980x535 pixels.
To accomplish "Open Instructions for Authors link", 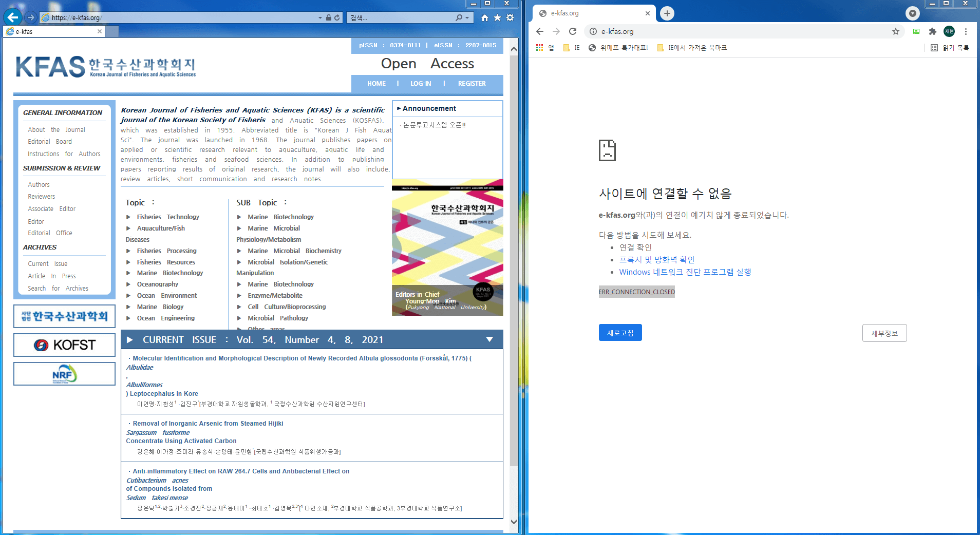I will coord(64,154).
